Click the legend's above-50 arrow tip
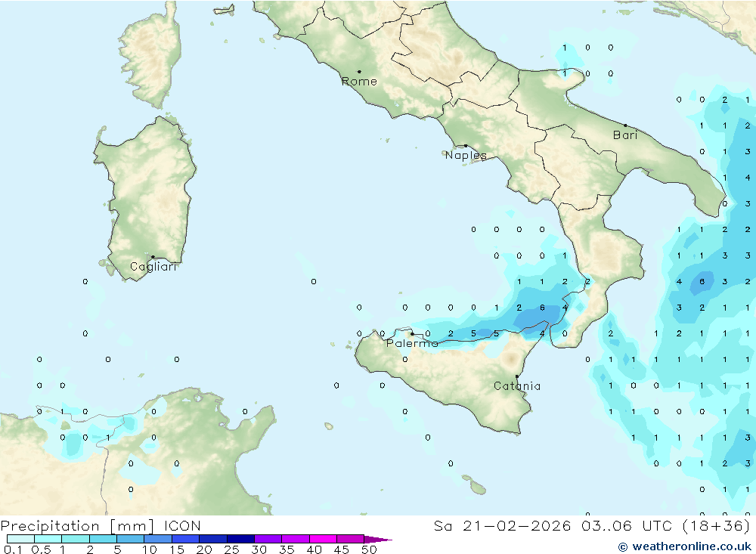The image size is (756, 554). coord(378,539)
